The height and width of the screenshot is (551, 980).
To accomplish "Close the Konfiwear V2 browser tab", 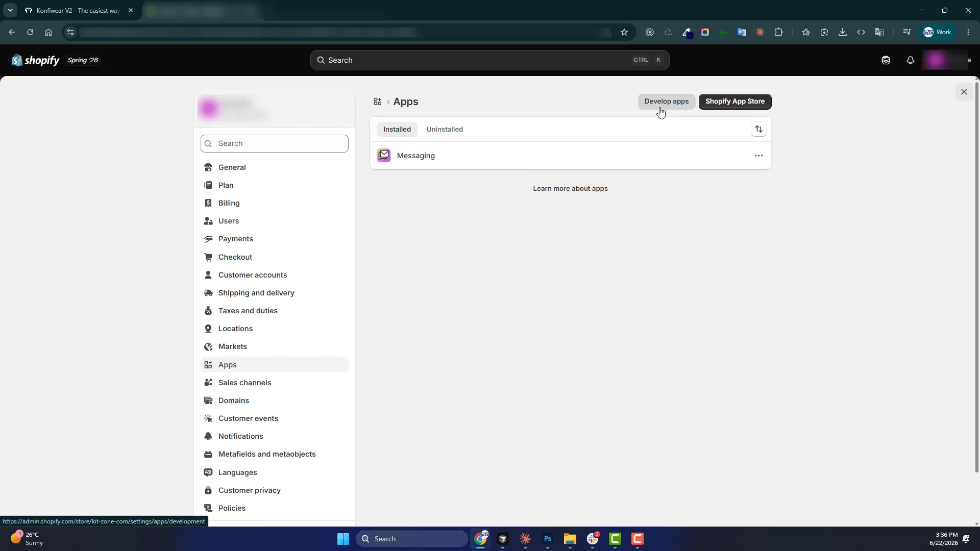I will pos(131,10).
